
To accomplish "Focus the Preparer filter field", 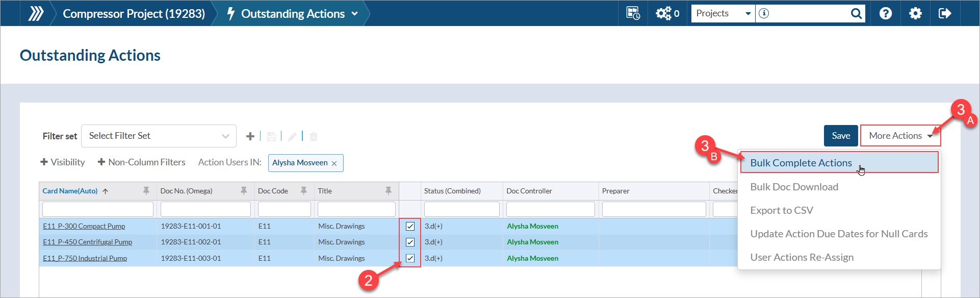I will (x=654, y=209).
